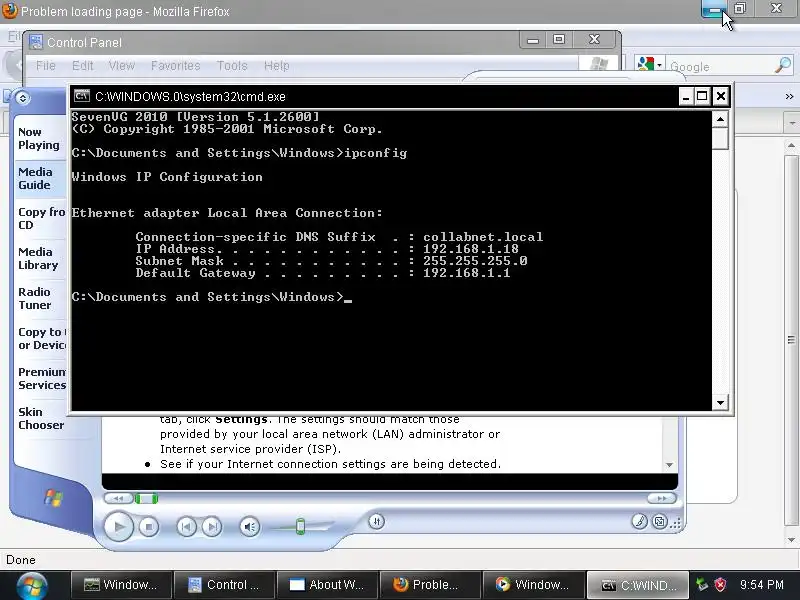The image size is (800, 600).
Task: Switch to first Window... taskbar button
Action: 120,585
